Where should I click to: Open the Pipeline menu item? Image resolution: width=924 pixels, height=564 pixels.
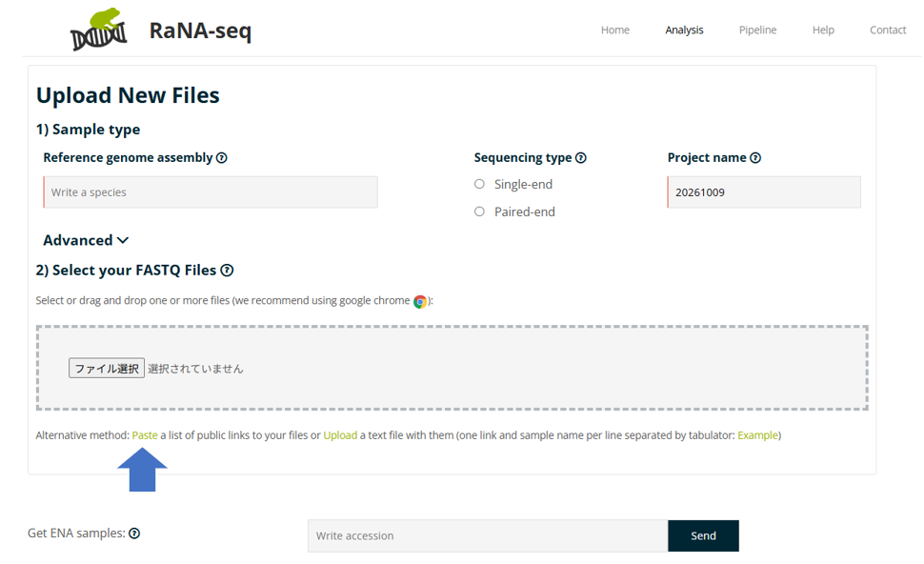(x=758, y=30)
